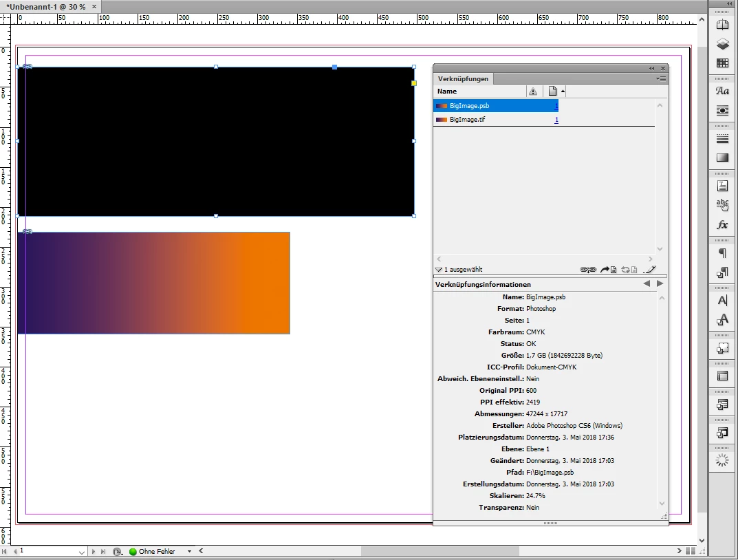Viewport: 738px width, 560px height.
Task: Open the Character Styles 'Aa' panel icon
Action: pos(722,91)
